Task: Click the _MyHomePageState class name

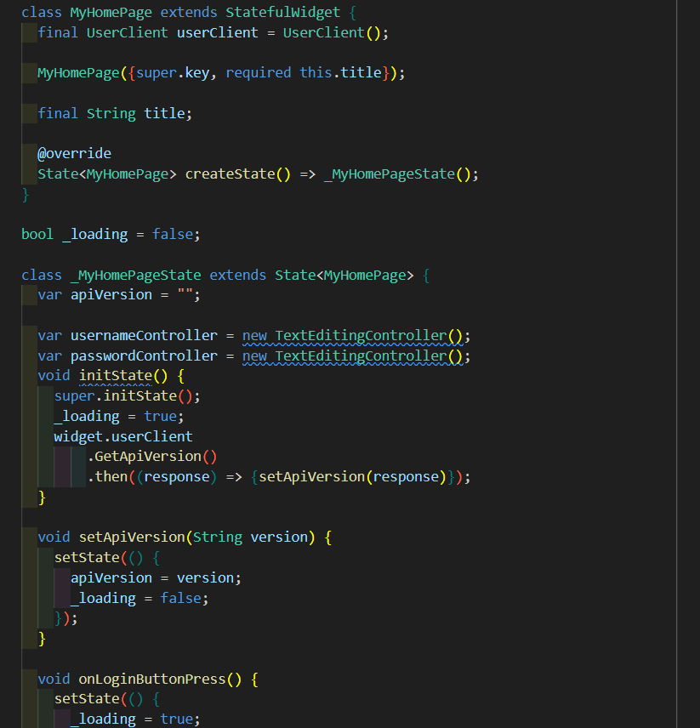Action: (x=135, y=275)
